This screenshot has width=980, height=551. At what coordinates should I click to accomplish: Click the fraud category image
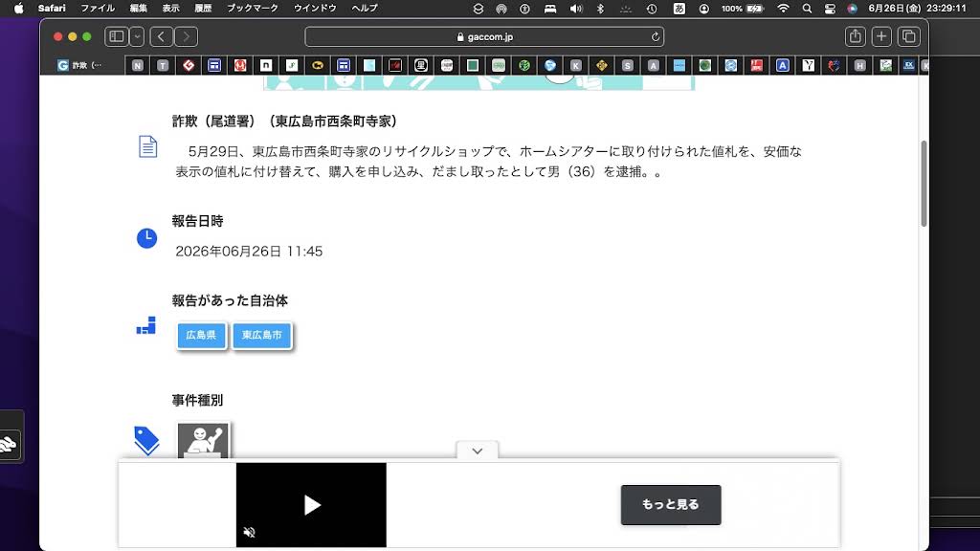203,440
